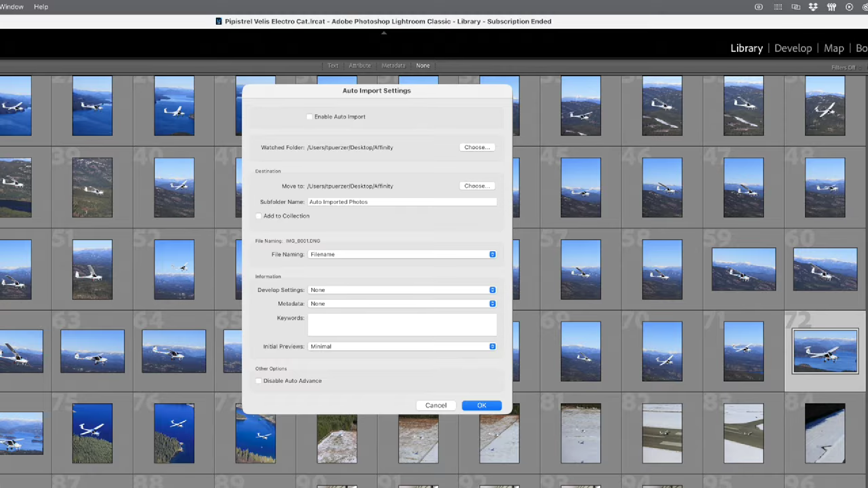
Task: Click the Watched Folder path text
Action: pyautogui.click(x=350, y=147)
